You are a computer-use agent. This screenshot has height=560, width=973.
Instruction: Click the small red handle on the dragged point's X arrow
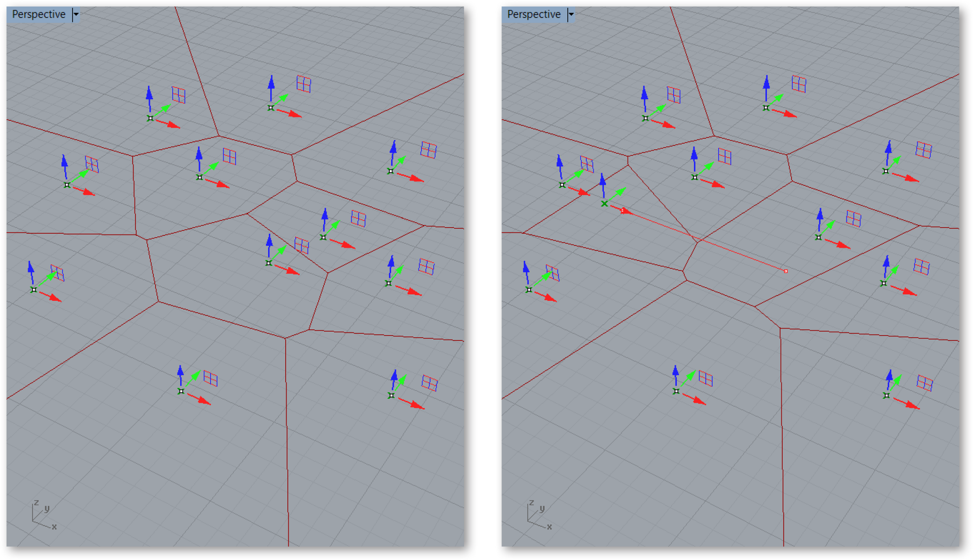coord(623,211)
